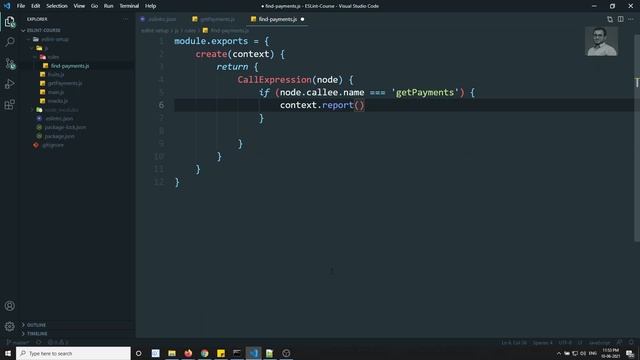Viewport: 640px width, 360px height.
Task: Launch Chrome from the taskbar
Action: click(204, 353)
